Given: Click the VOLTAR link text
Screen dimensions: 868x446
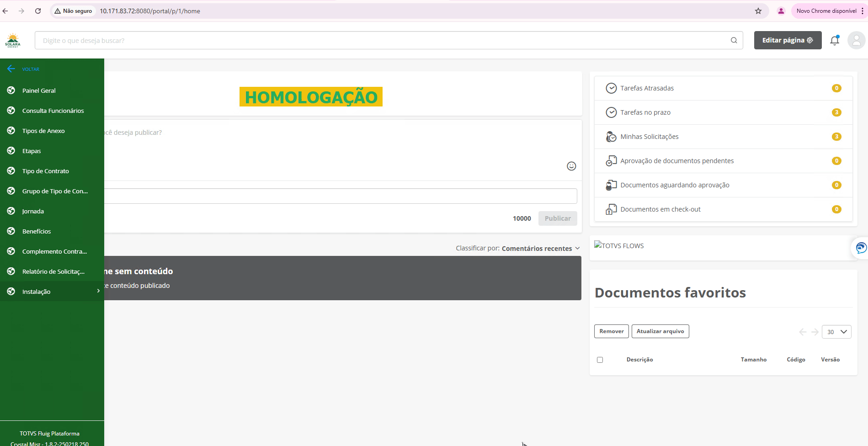Looking at the screenshot, I should click(31, 69).
